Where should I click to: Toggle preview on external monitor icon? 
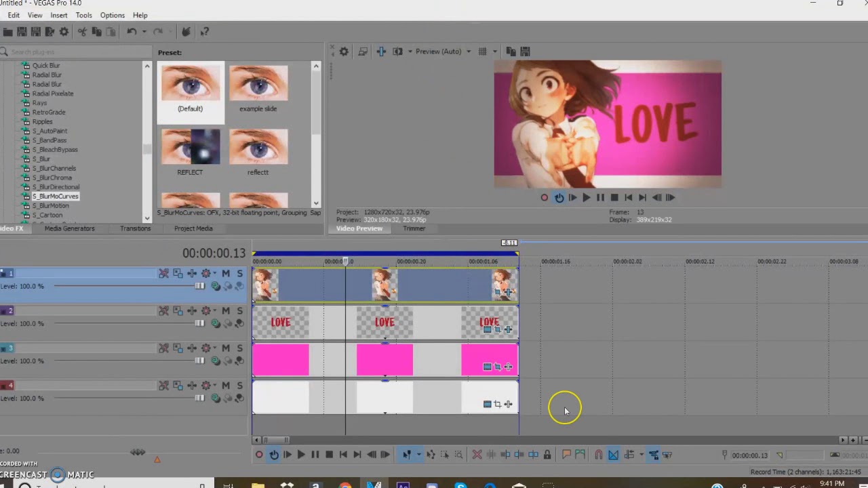[363, 52]
